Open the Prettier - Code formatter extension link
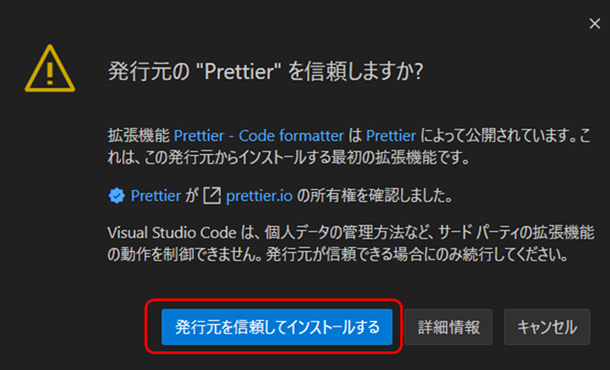610x370 pixels. (x=259, y=136)
